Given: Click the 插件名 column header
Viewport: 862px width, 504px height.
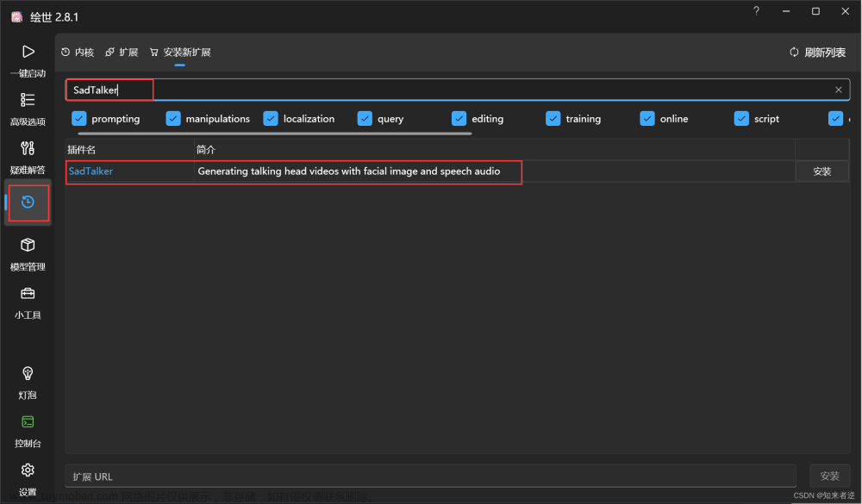Looking at the screenshot, I should [x=130, y=150].
